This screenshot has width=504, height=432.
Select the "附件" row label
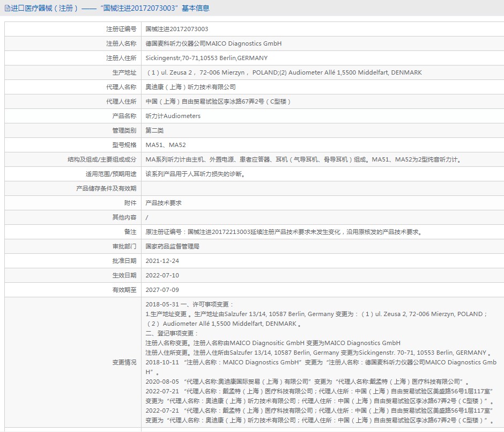pyautogui.click(x=130, y=203)
